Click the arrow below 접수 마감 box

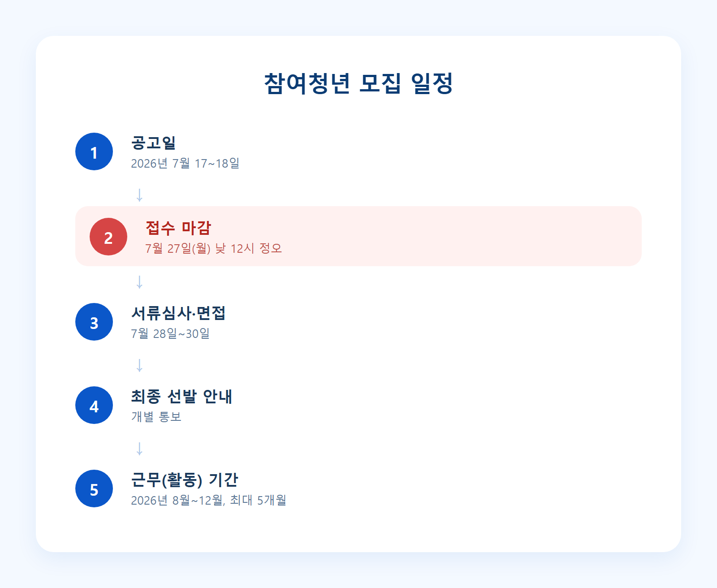coord(139,282)
